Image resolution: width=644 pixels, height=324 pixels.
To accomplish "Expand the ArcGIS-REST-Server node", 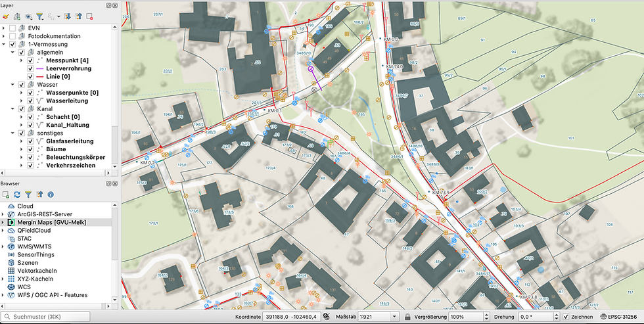I will 3,214.
